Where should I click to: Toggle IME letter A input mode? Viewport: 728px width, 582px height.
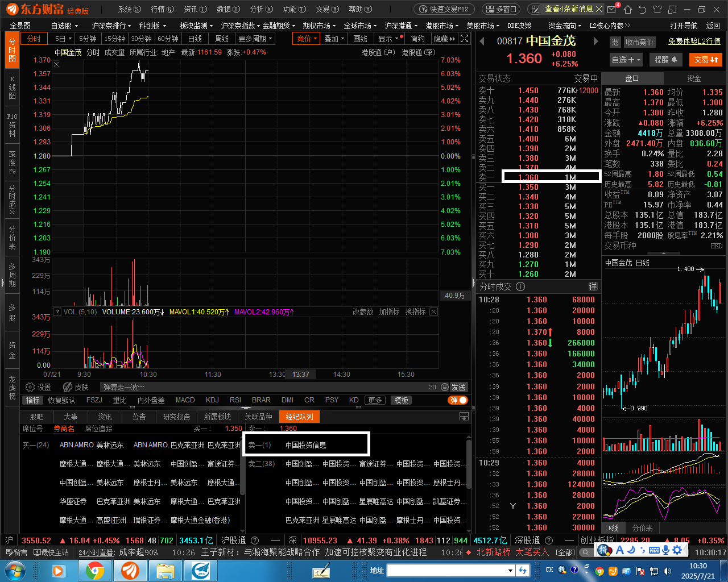[x=620, y=550]
